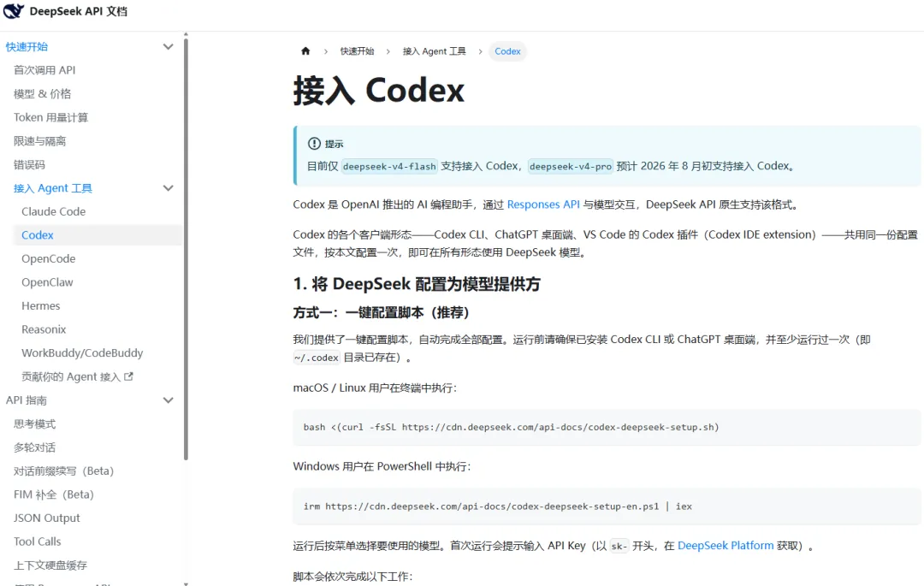Click the DeepSeek whale logo icon
924x586 pixels.
(x=14, y=11)
